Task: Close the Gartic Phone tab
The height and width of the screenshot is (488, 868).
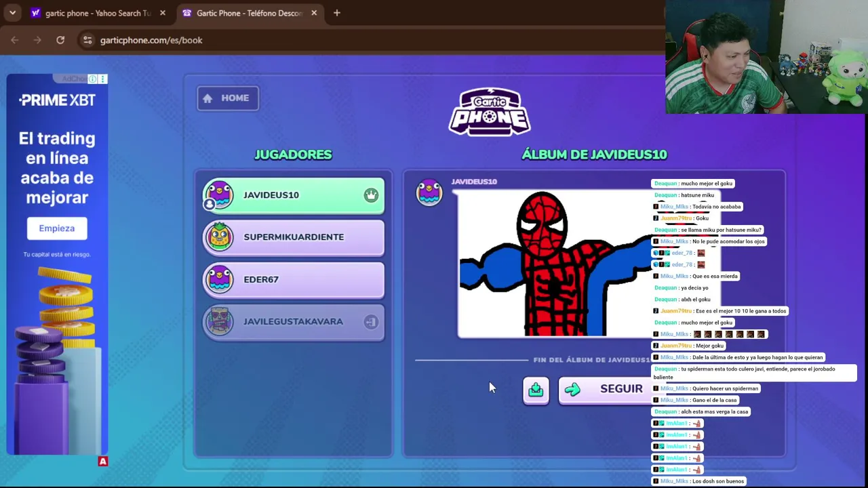Action: (x=314, y=13)
